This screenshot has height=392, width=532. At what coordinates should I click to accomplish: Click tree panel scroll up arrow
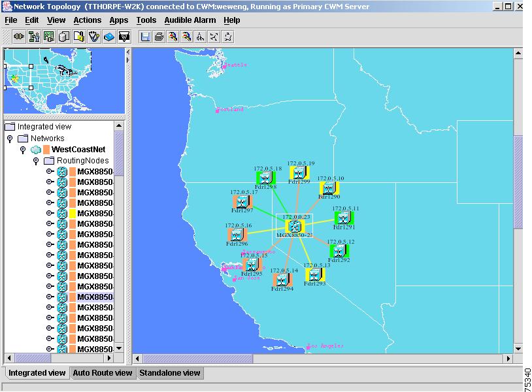(119, 126)
